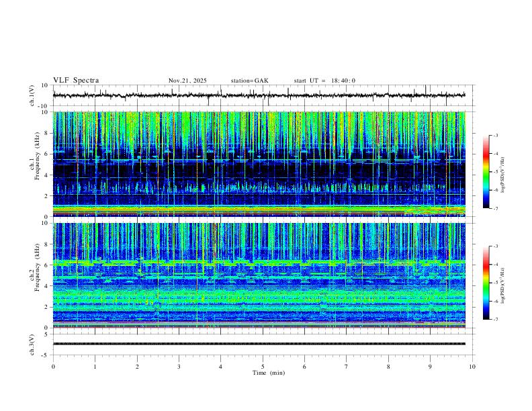This screenshot has height=411, width=532.
Task: Click the upper PSD color scale bar
Action: click(x=486, y=172)
